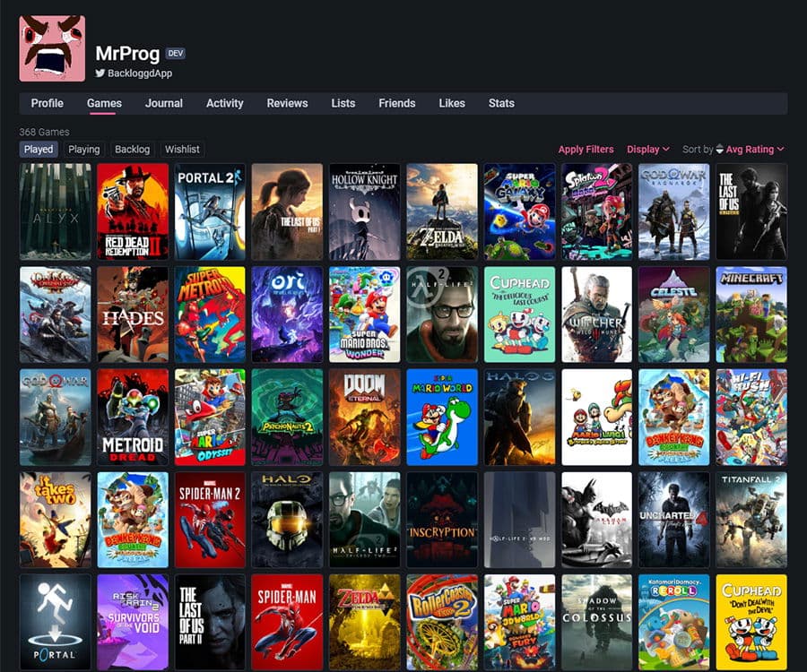Open the Metroid Dread cover
The image size is (807, 672).
(x=133, y=418)
